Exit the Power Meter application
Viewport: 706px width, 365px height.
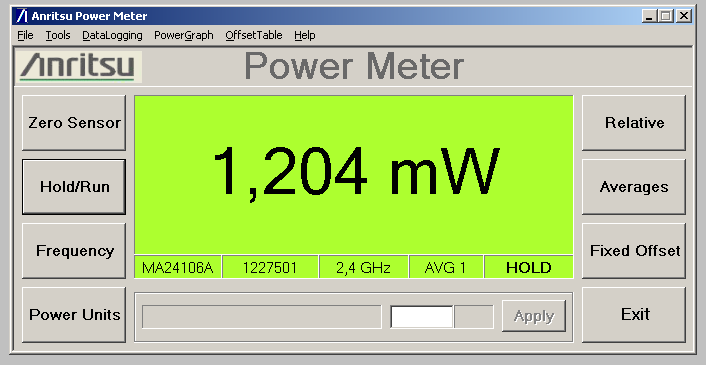pyautogui.click(x=634, y=315)
